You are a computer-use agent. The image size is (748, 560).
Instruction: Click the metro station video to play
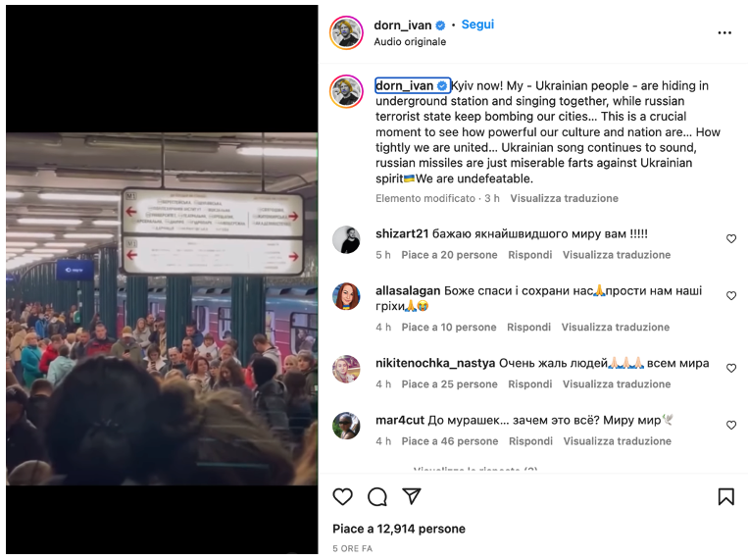coord(162,309)
